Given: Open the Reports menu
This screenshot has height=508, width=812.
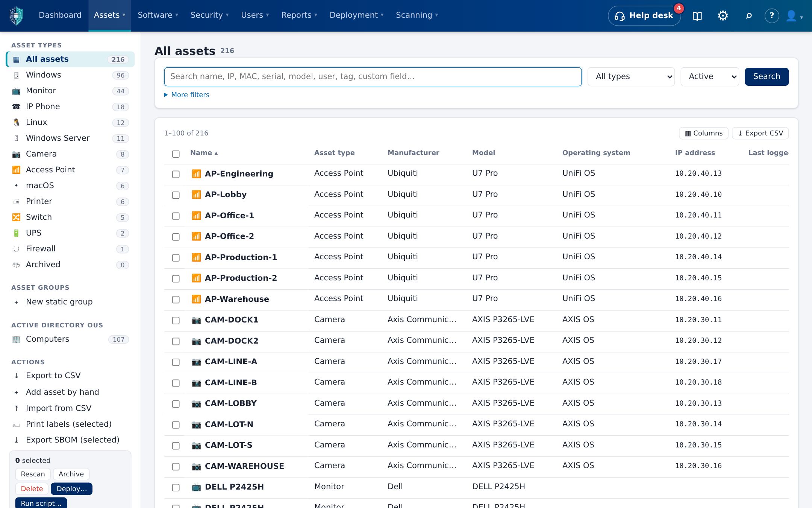Looking at the screenshot, I should [x=299, y=15].
